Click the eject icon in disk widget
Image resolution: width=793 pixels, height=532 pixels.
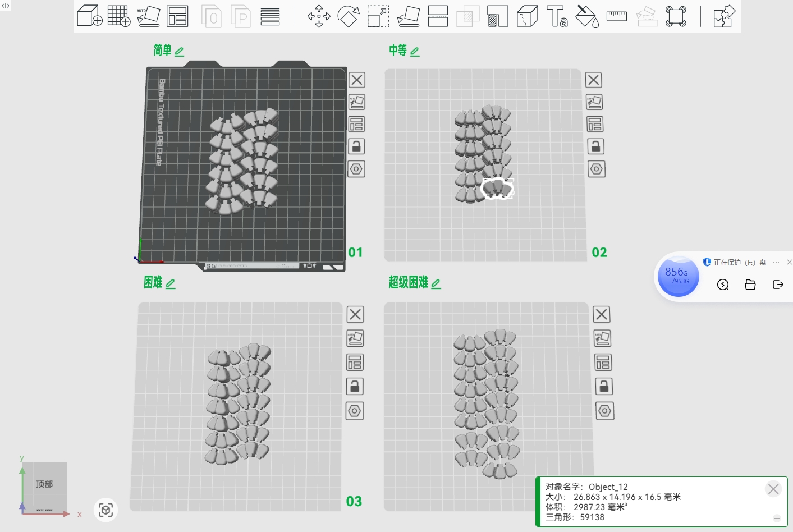pyautogui.click(x=778, y=285)
